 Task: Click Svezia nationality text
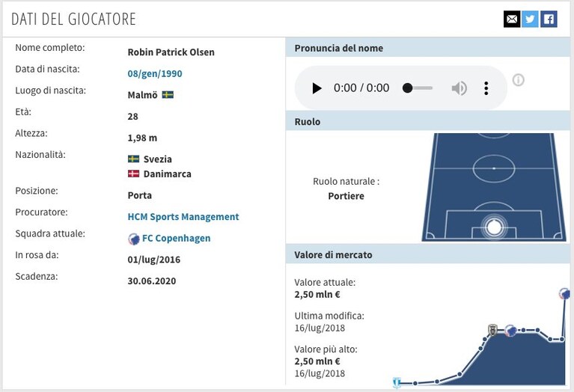click(157, 159)
